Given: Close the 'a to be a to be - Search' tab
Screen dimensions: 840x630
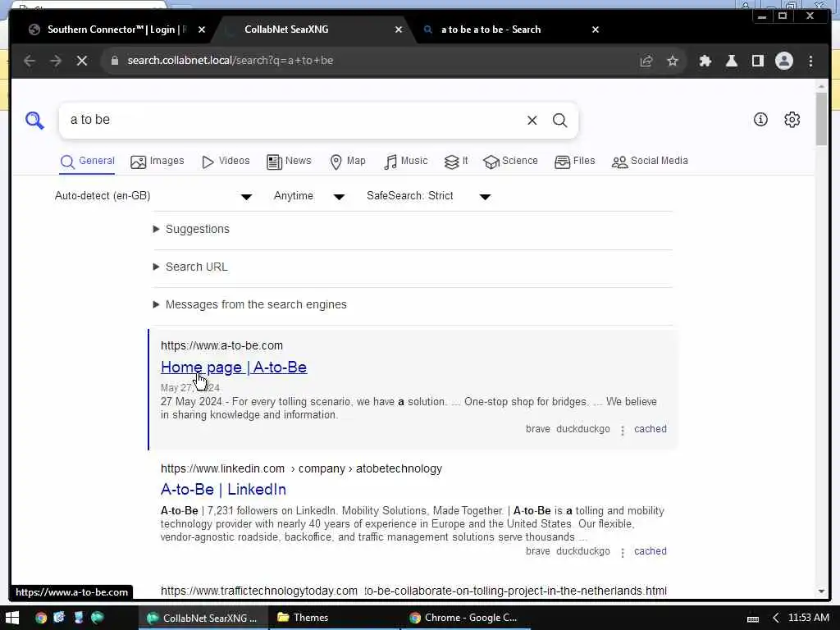Looking at the screenshot, I should pos(596,30).
